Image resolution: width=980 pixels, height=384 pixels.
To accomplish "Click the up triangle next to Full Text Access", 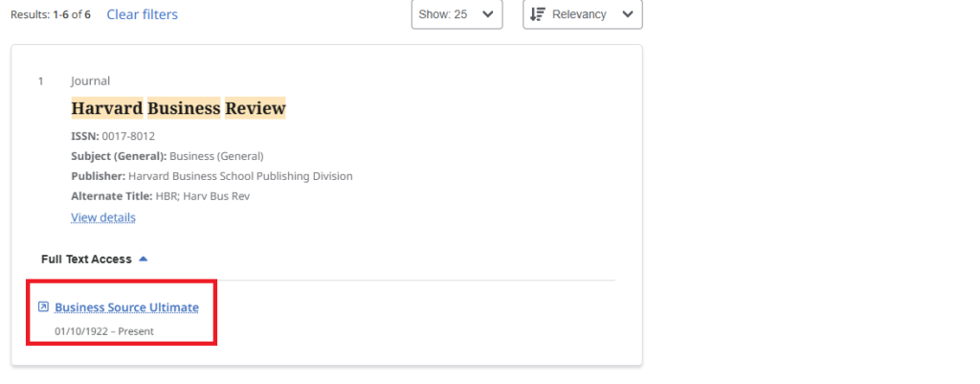I will [144, 259].
